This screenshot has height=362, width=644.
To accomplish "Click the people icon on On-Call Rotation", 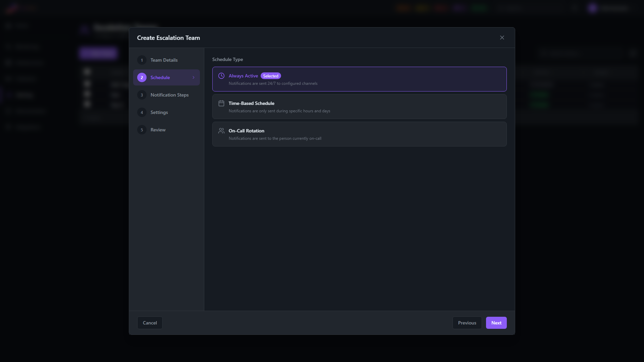I will (221, 131).
